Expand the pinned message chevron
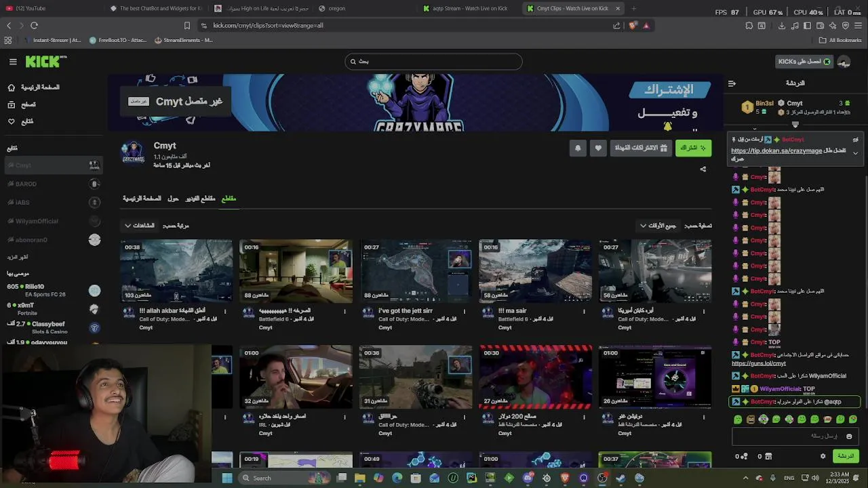The width and height of the screenshot is (868, 488). tap(855, 153)
